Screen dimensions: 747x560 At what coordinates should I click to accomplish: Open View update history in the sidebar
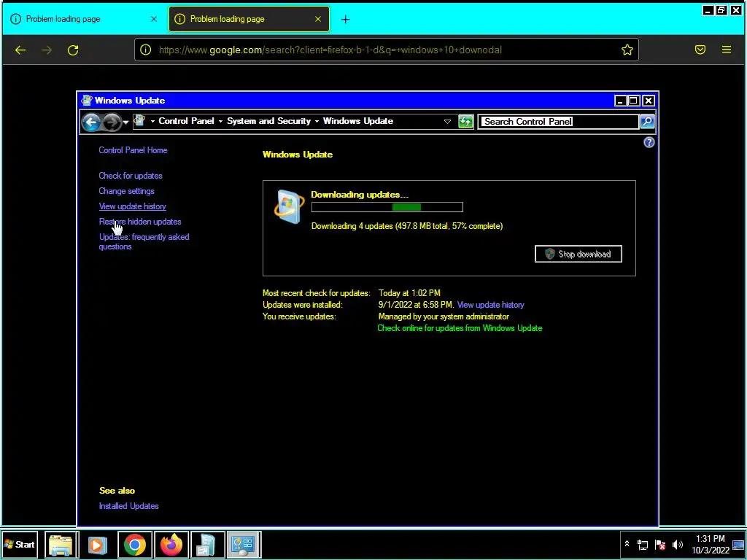coord(133,206)
